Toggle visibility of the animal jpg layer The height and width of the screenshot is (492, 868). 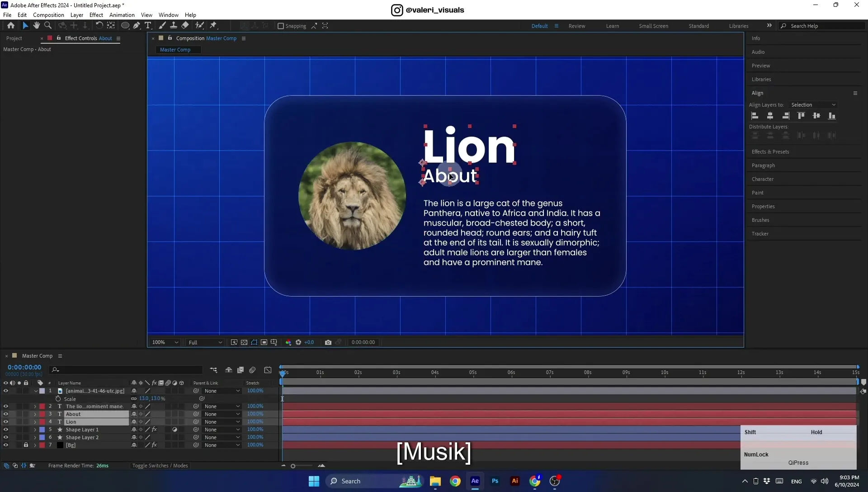5,391
